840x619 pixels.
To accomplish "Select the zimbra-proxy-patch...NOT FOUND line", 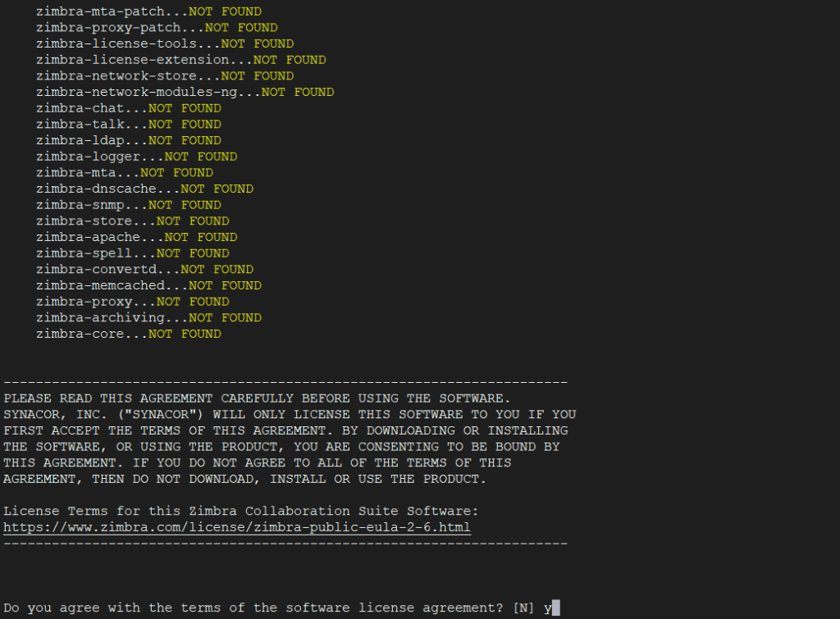I will pos(157,28).
